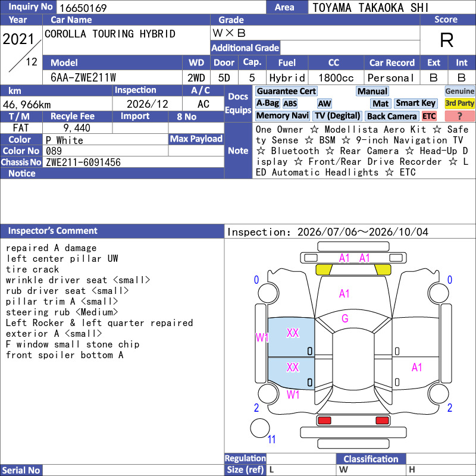Click the spare tire circle labeled 11
The width and height of the screenshot is (476, 476).
[x=260, y=428]
